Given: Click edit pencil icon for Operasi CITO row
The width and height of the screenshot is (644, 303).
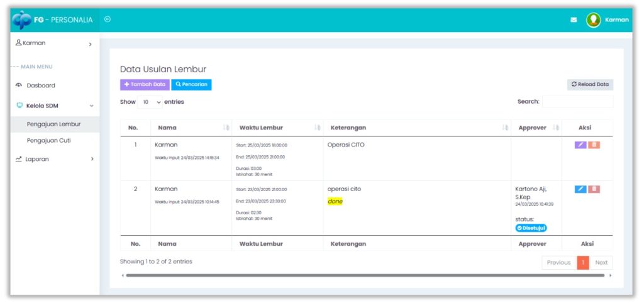Looking at the screenshot, I should point(580,145).
